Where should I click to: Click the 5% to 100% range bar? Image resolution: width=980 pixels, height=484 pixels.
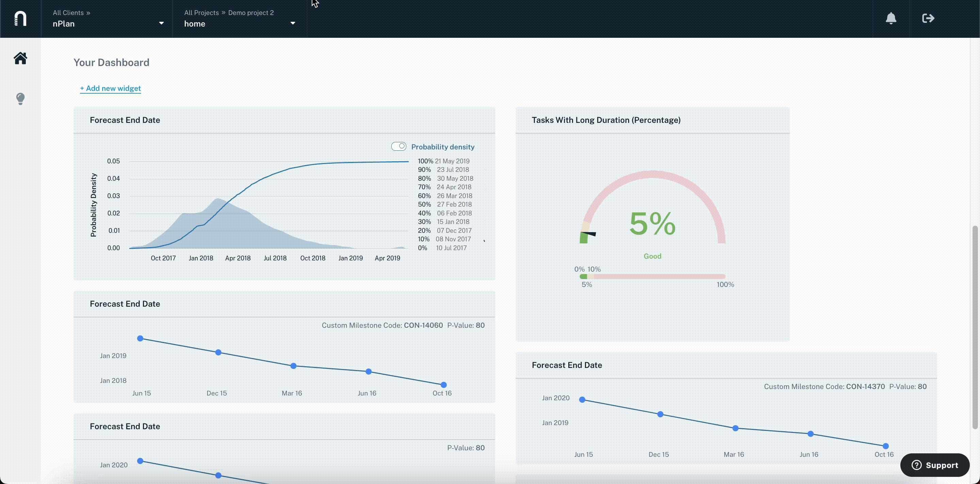tap(652, 277)
